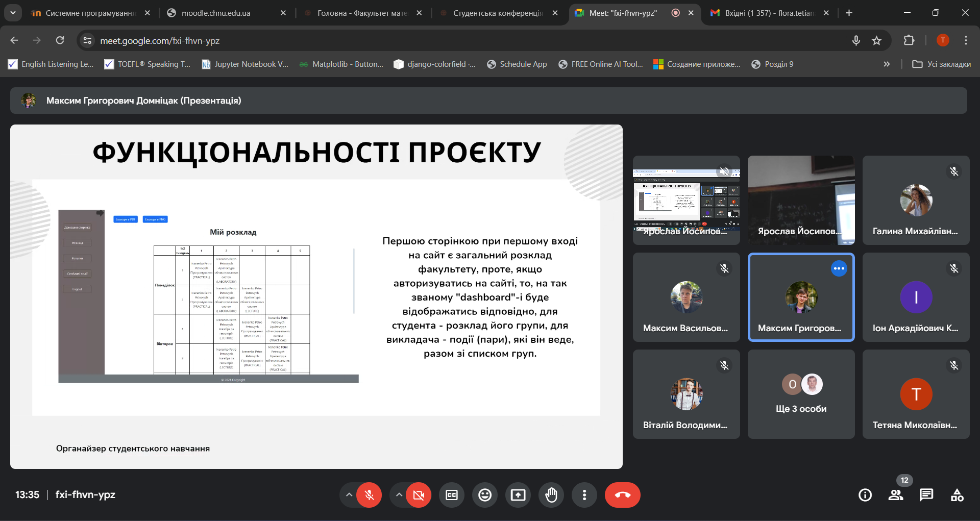The height and width of the screenshot is (521, 980).
Task: Leave the call with the red hang-up button
Action: (x=623, y=495)
